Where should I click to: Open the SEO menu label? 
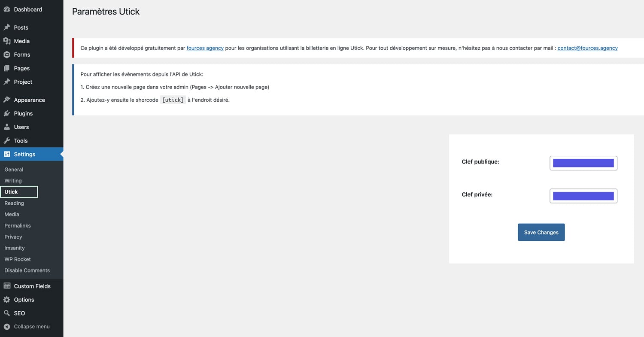(x=19, y=313)
